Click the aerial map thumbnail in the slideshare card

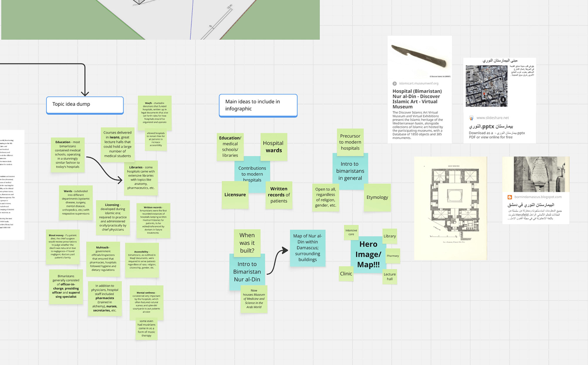pyautogui.click(x=486, y=86)
